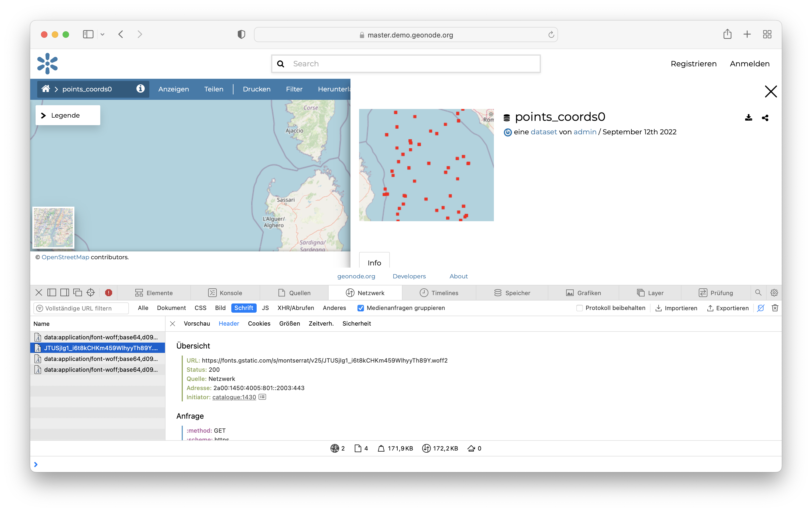Click the trash icon to clear network requests
Image resolution: width=812 pixels, height=512 pixels.
pyautogui.click(x=775, y=308)
